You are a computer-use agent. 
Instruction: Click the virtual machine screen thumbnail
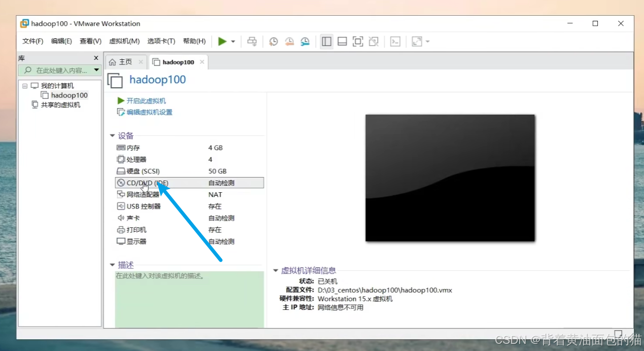[x=450, y=178]
